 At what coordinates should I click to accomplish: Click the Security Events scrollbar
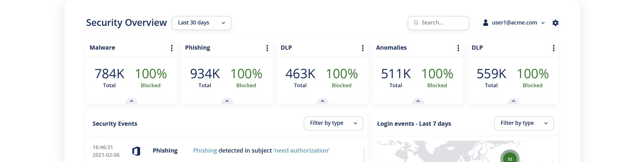364,156
